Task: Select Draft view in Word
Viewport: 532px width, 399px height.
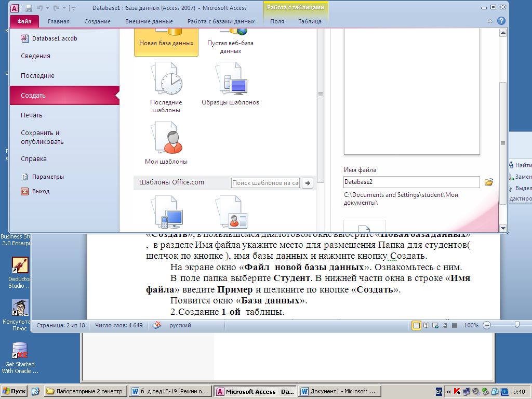Action: tap(455, 325)
